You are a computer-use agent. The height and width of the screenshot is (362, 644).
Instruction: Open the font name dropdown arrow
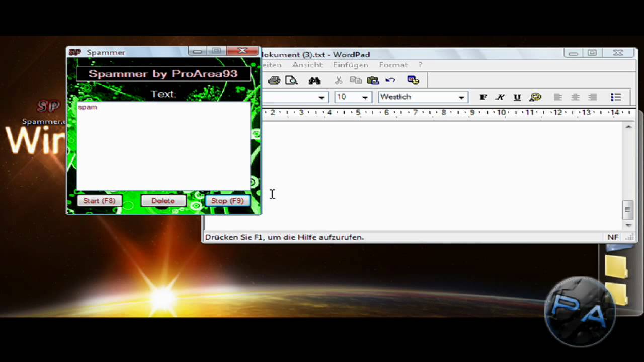(321, 97)
